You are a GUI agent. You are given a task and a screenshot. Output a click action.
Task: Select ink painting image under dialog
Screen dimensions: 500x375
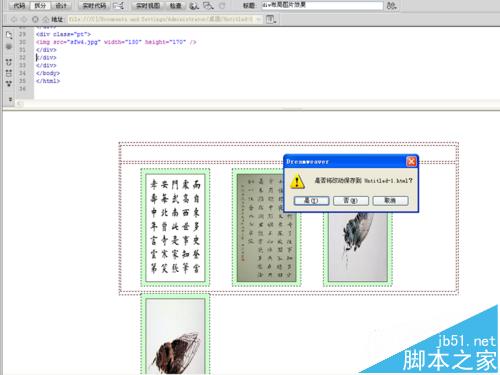coord(358,247)
